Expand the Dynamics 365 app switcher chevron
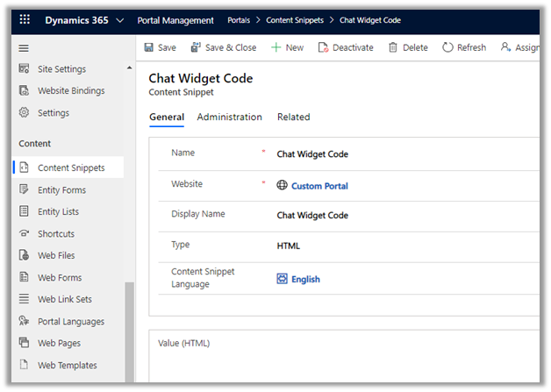This screenshot has width=551, height=392. click(x=119, y=20)
